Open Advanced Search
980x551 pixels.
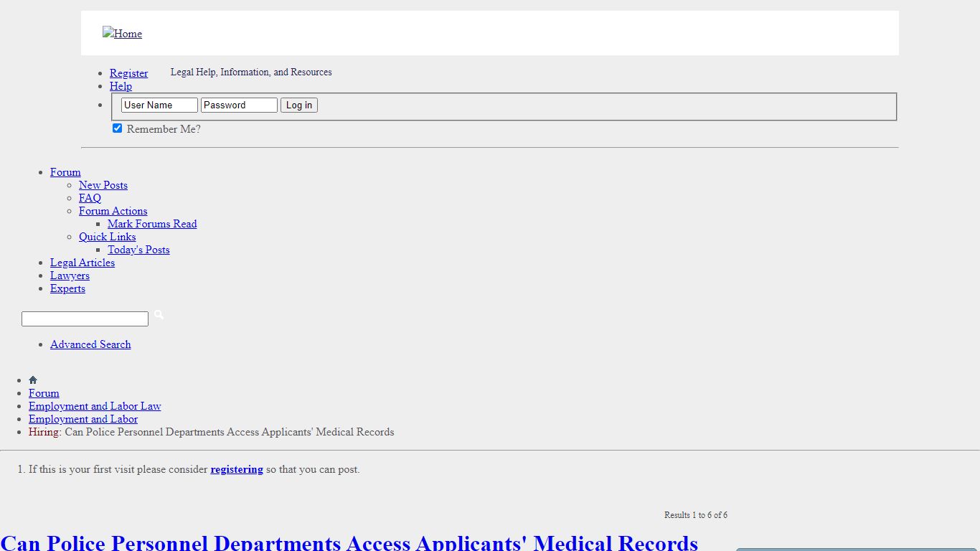pos(90,344)
